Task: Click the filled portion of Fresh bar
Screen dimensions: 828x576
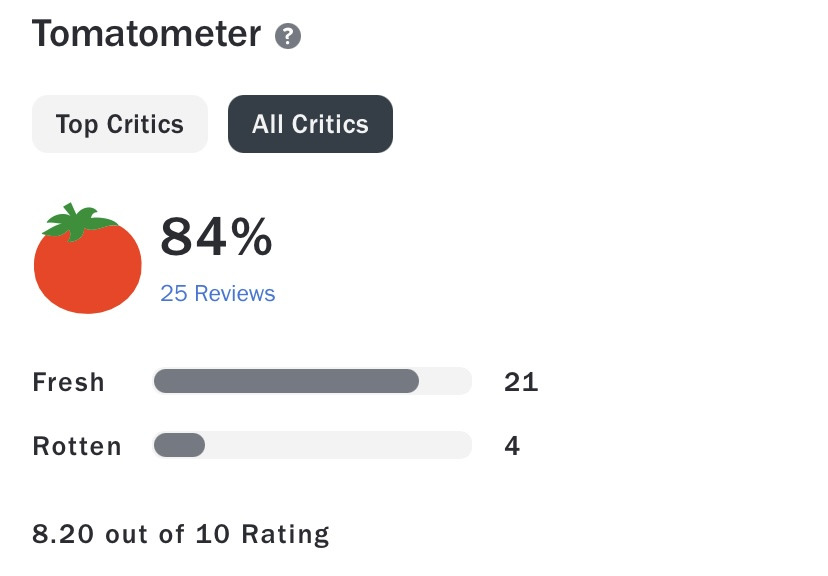Action: (x=286, y=381)
